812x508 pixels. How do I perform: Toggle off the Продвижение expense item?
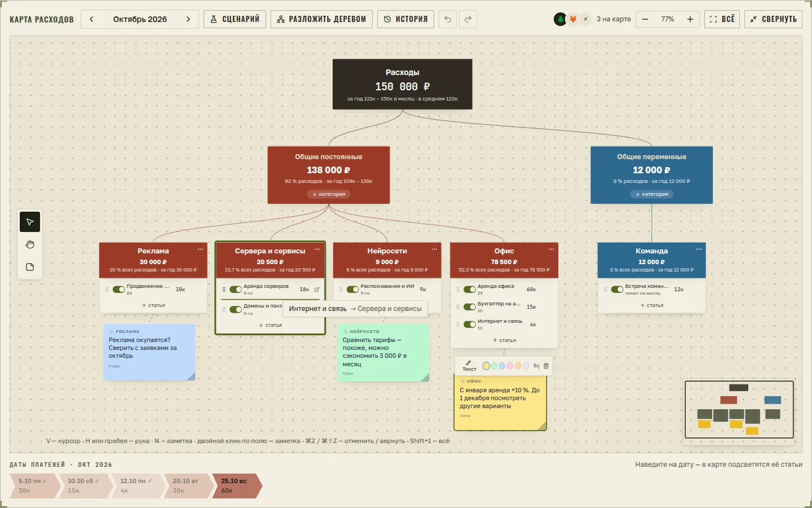118,290
